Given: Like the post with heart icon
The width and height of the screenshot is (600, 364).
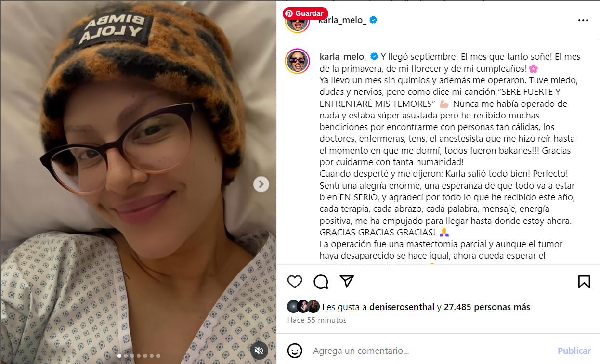Looking at the screenshot, I should (295, 282).
